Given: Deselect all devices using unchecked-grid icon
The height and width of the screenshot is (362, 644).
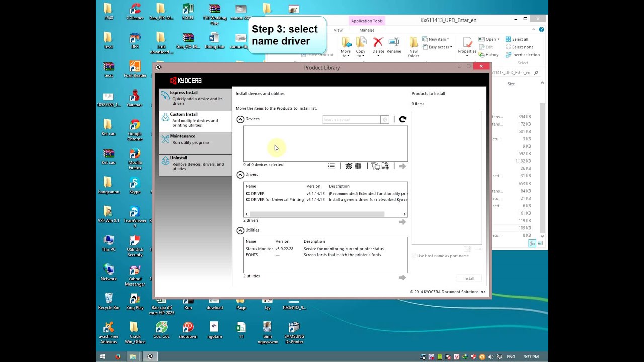Looking at the screenshot, I should click(358, 166).
